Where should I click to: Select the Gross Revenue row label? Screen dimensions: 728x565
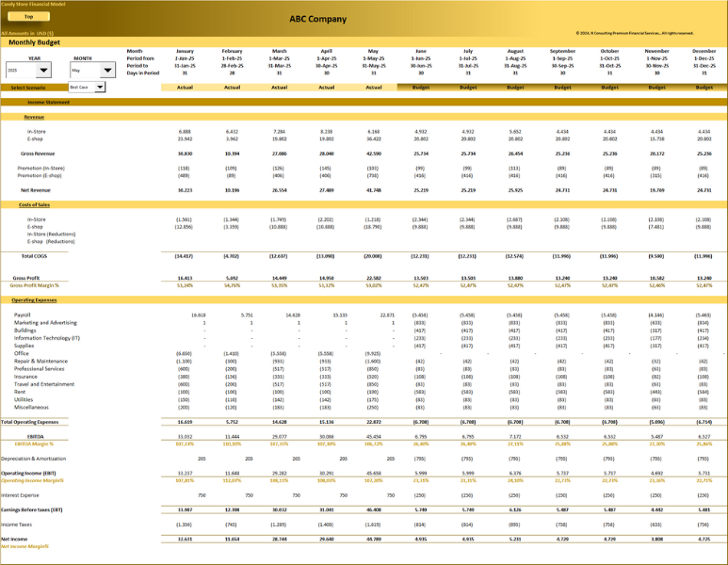38,153
